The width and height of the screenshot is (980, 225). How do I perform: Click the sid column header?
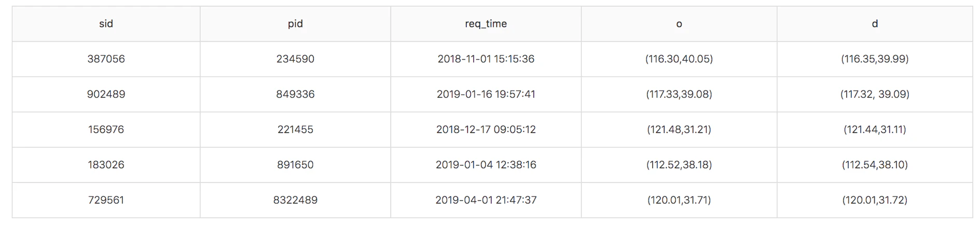pyautogui.click(x=106, y=24)
